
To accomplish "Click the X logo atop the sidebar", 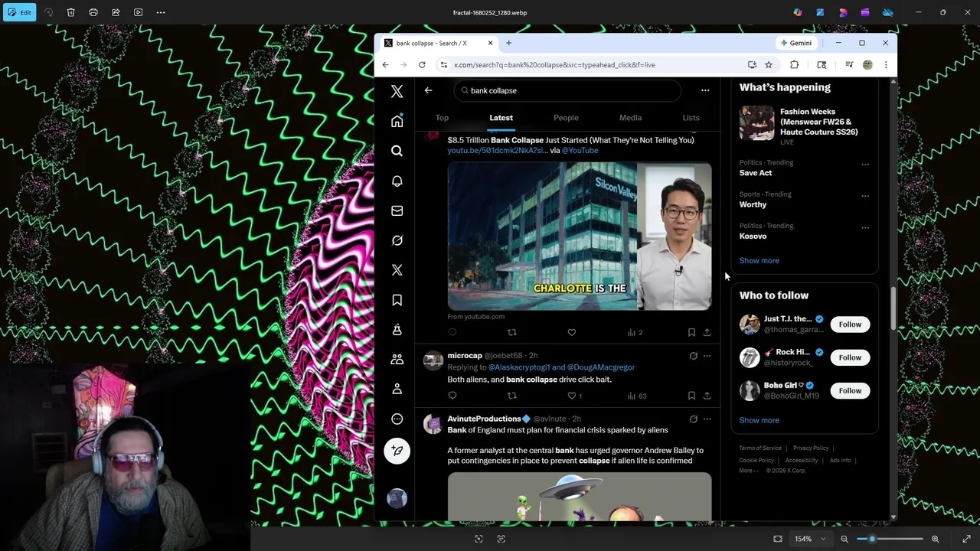I will [397, 91].
